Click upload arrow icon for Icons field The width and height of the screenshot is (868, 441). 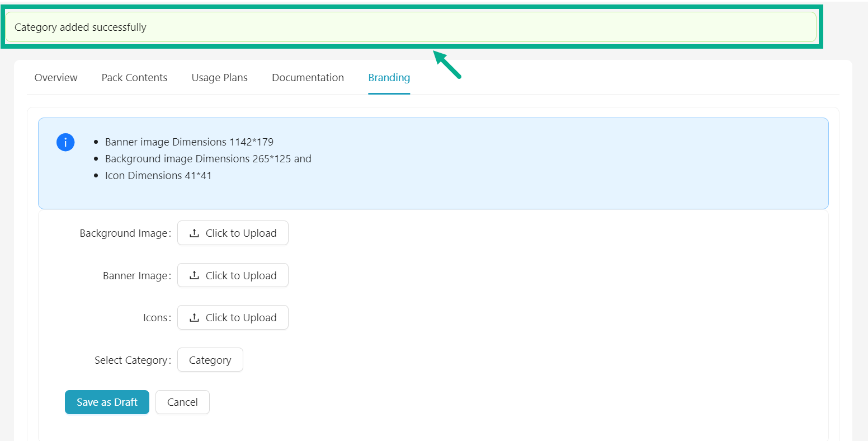click(194, 318)
